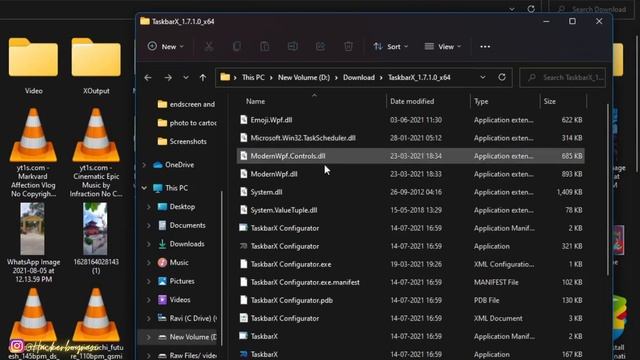Open the New item menu
The width and height of the screenshot is (640, 360).
pyautogui.click(x=166, y=47)
